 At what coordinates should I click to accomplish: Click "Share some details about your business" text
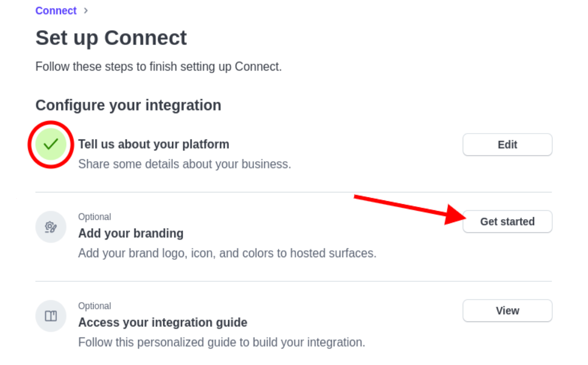pos(184,164)
